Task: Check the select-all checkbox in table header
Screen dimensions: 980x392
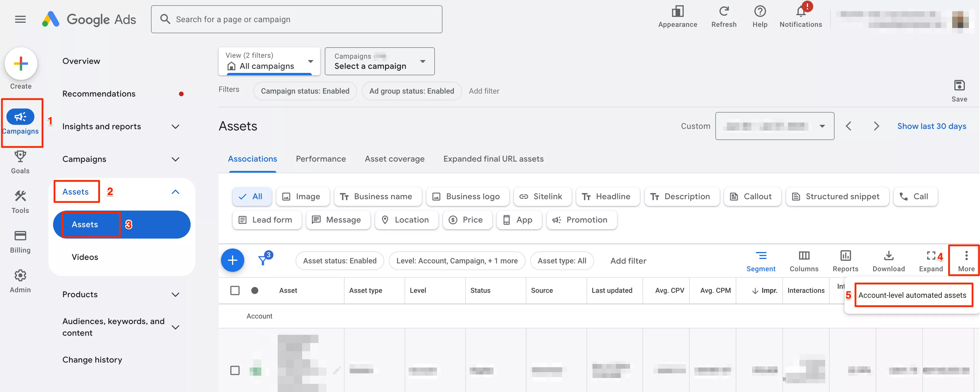Action: point(235,290)
